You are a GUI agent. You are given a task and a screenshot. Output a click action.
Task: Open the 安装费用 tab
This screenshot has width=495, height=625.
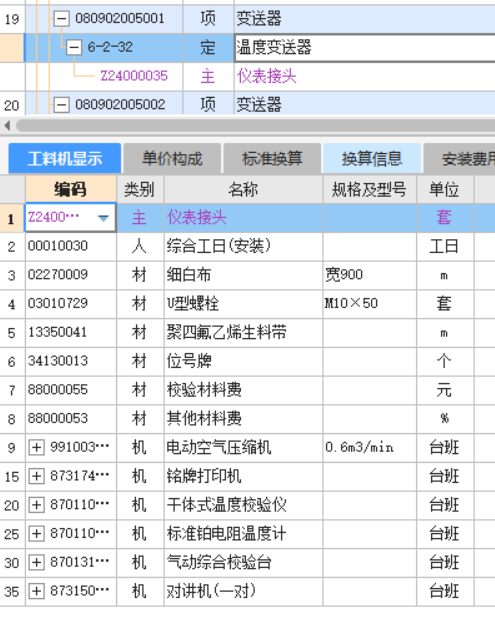[460, 159]
